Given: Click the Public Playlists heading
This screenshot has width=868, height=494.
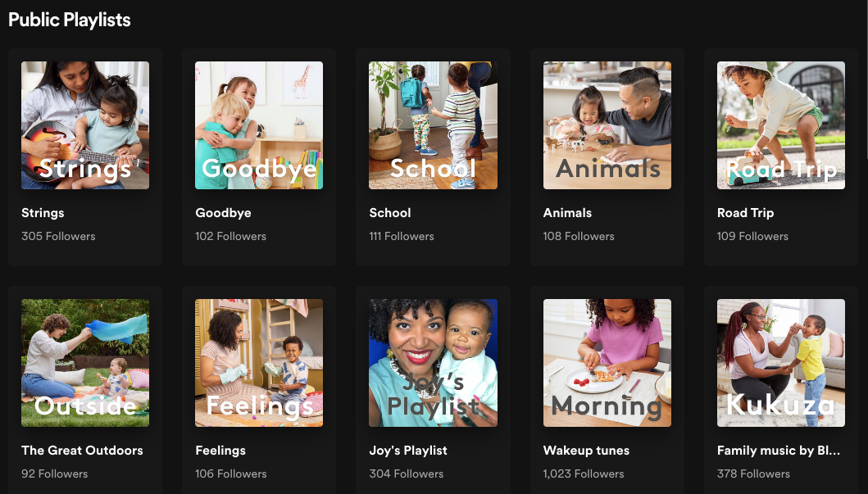Looking at the screenshot, I should 69,20.
